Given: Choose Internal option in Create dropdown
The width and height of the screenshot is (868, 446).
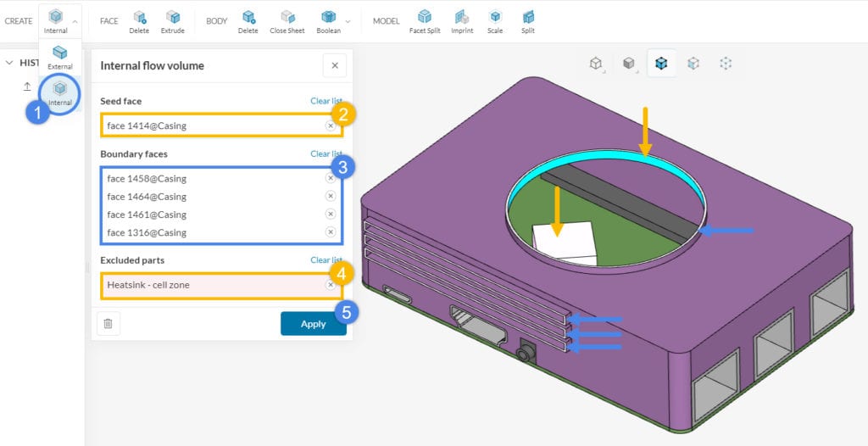Looking at the screenshot, I should [x=60, y=92].
